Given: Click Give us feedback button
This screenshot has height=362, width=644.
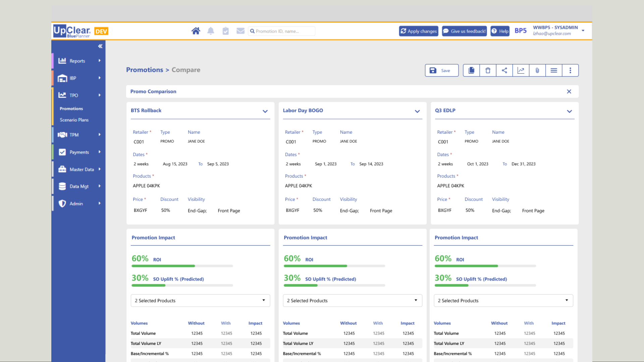Looking at the screenshot, I should (465, 31).
